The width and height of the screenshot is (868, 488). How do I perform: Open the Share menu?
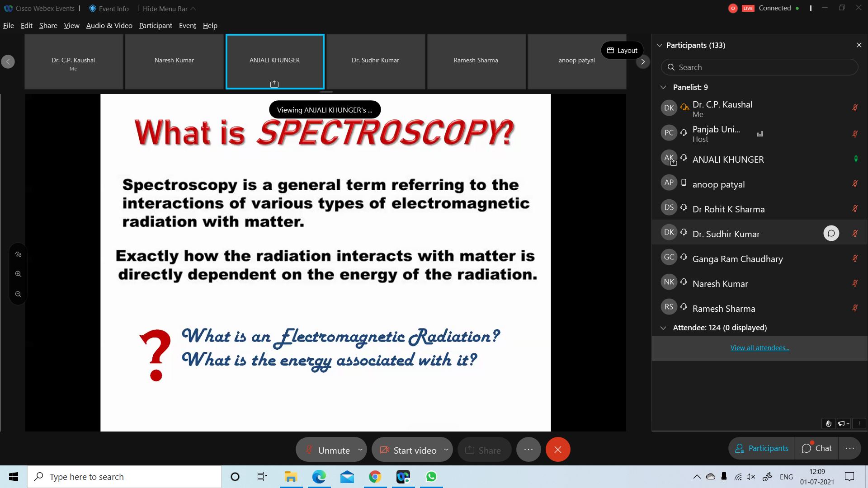click(48, 25)
